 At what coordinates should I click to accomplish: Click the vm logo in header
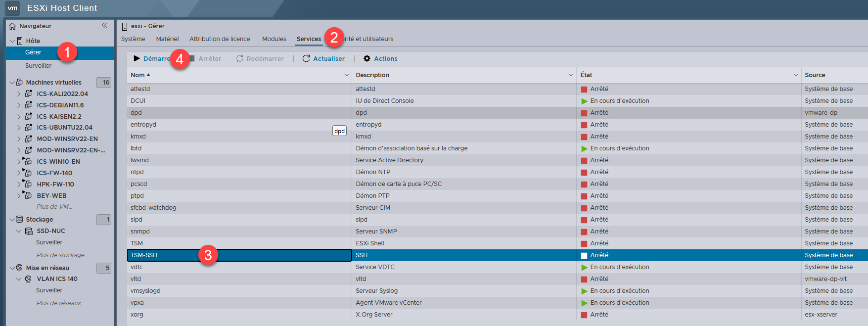[12, 8]
